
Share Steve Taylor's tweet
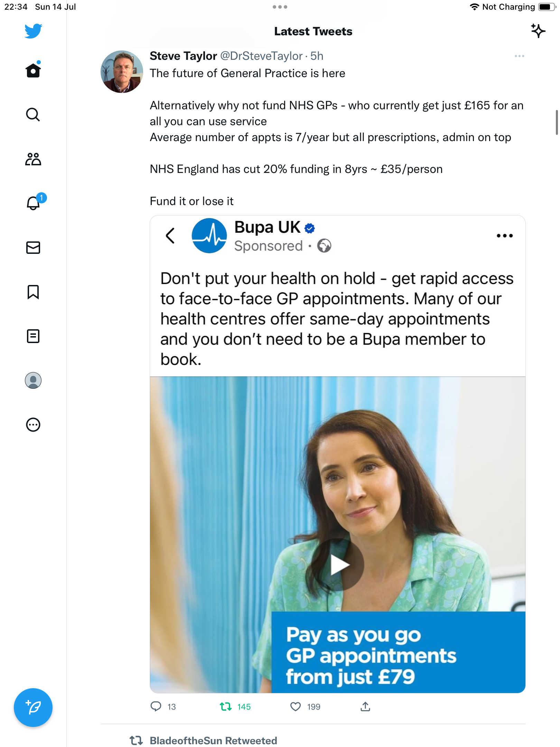click(x=365, y=707)
